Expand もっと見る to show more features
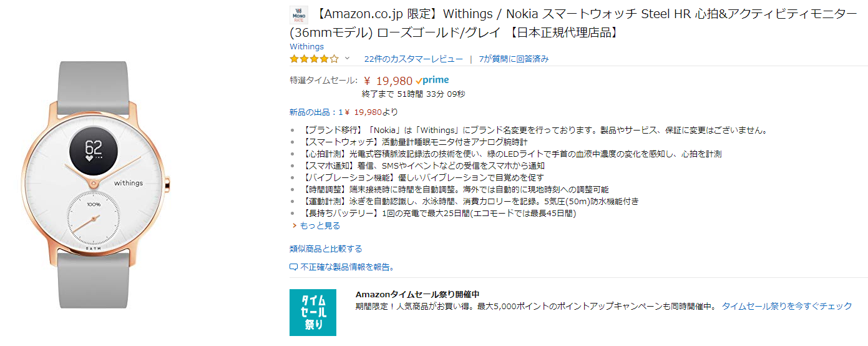The height and width of the screenshot is (346, 868). [319, 225]
